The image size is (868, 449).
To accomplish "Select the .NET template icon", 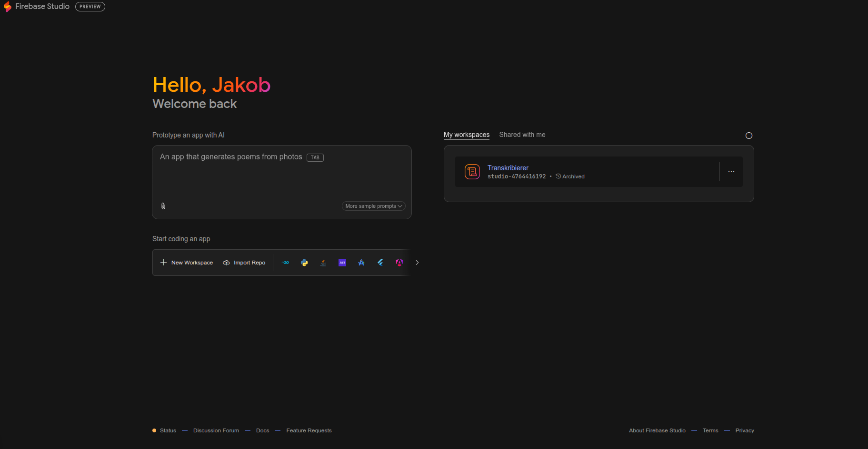I will click(342, 263).
